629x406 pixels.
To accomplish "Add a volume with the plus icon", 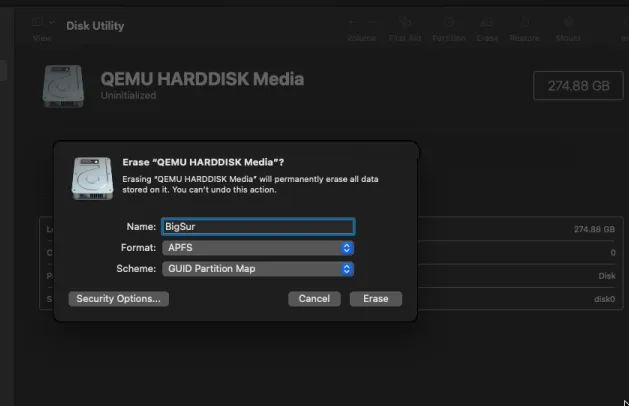I will (x=352, y=22).
